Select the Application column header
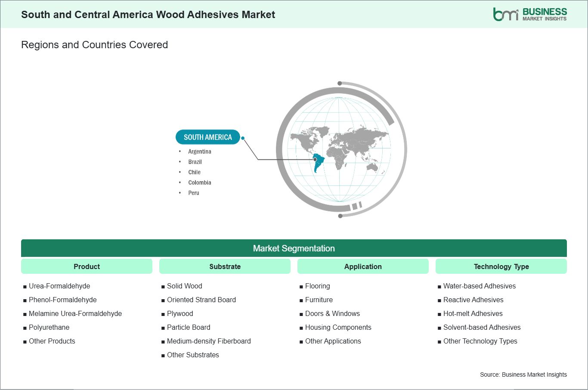The image size is (588, 390). tap(363, 266)
